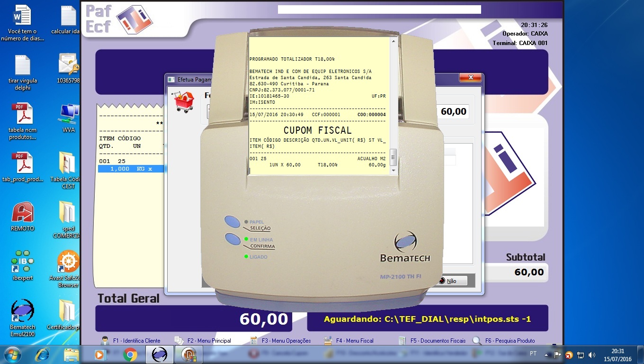Screen dimensions: 644x364
Task: Click the Bematech logo on the printer
Action: tap(405, 247)
